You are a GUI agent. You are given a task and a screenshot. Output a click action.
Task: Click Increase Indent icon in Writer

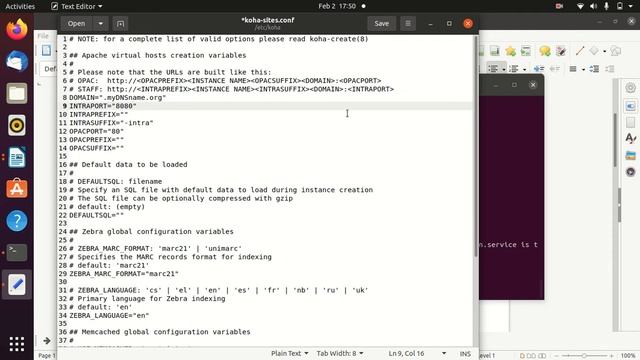coord(539,69)
